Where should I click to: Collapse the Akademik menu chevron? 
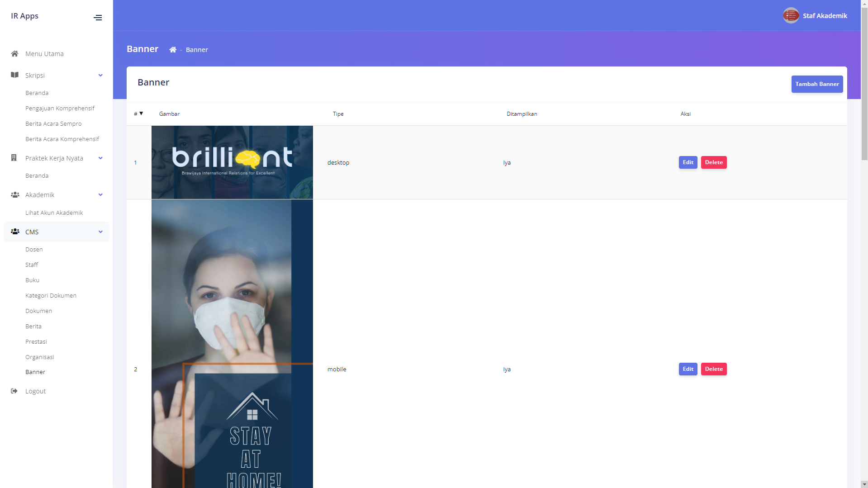click(x=100, y=194)
